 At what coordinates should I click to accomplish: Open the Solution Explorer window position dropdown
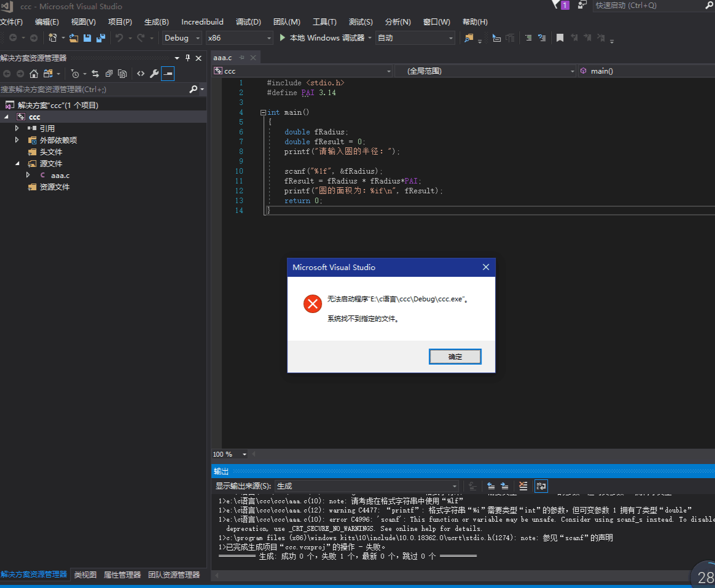tap(177, 58)
